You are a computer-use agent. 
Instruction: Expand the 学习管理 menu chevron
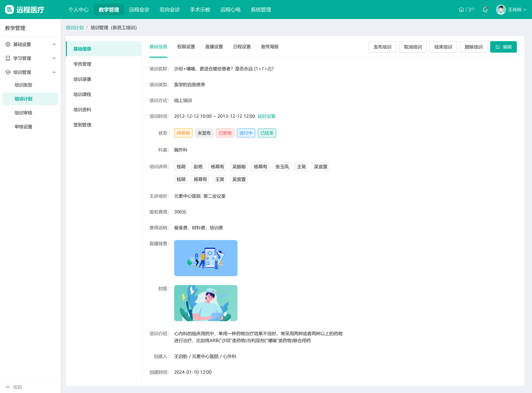point(54,58)
